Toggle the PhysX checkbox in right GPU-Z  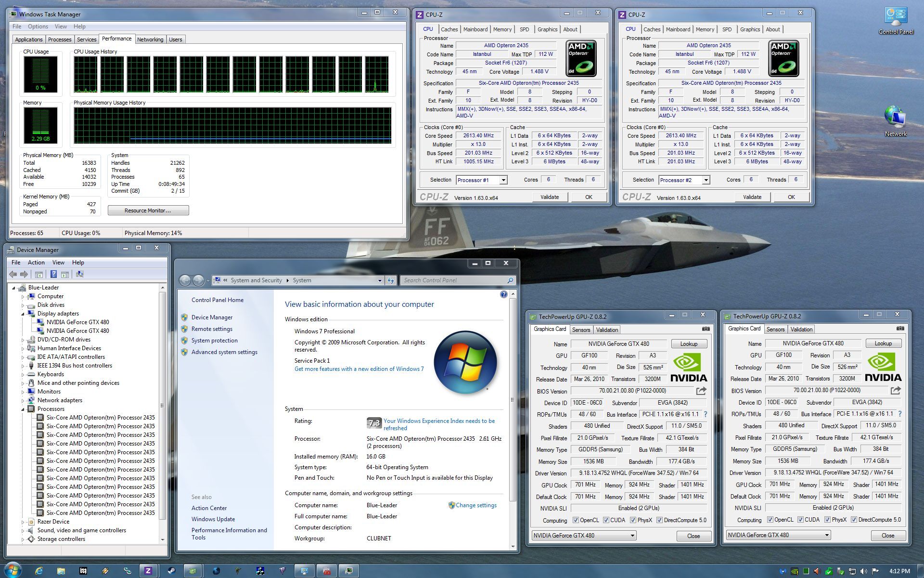click(827, 520)
